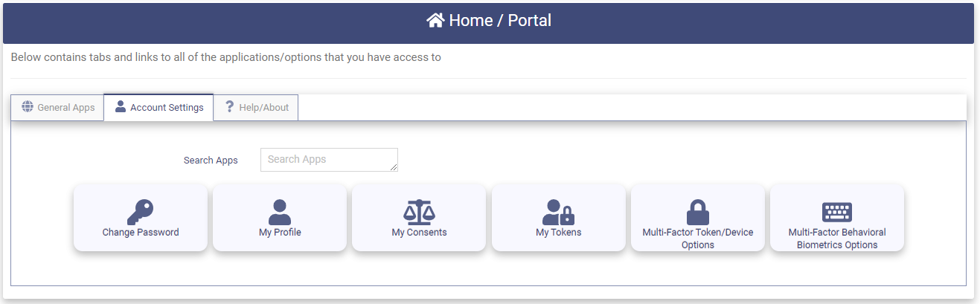The height and width of the screenshot is (304, 980).
Task: Open the Change Password label link
Action: pos(141,233)
